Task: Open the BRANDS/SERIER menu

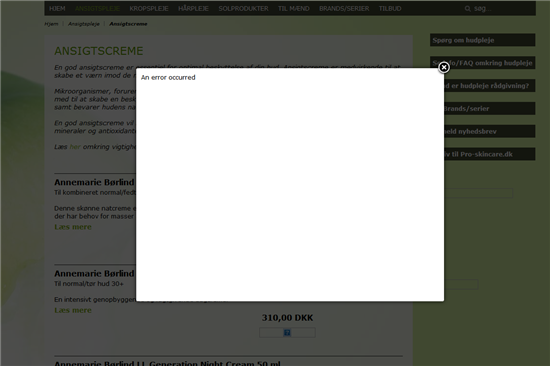Action: (x=344, y=8)
